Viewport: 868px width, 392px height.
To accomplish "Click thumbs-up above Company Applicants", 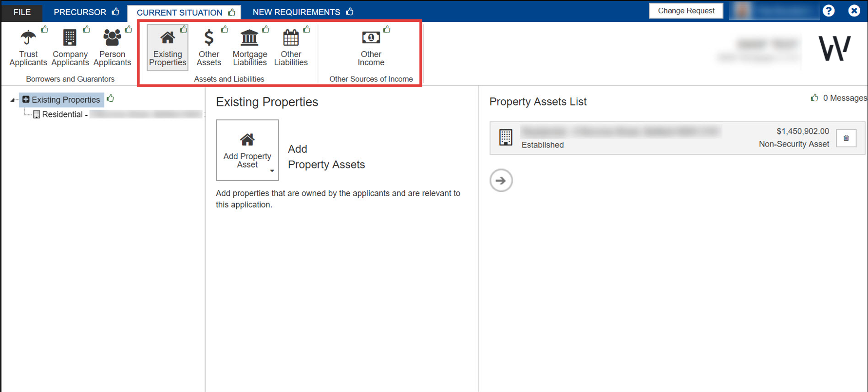I will pyautogui.click(x=87, y=30).
